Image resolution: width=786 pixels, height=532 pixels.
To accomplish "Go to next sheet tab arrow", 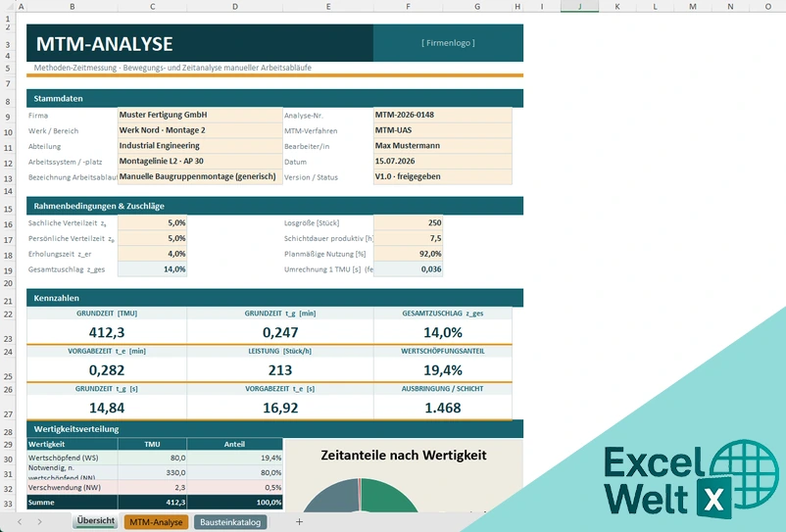I will click(x=39, y=522).
